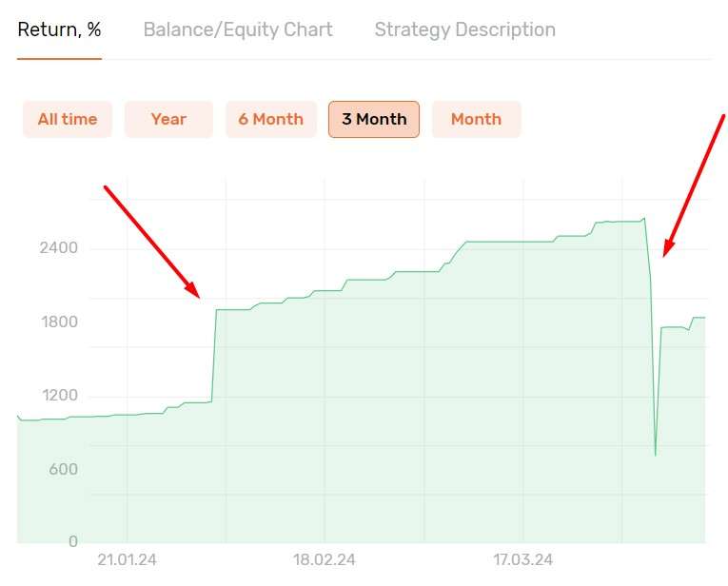Image resolution: width=728 pixels, height=586 pixels.
Task: Choose the 6 Month range
Action: coord(271,119)
